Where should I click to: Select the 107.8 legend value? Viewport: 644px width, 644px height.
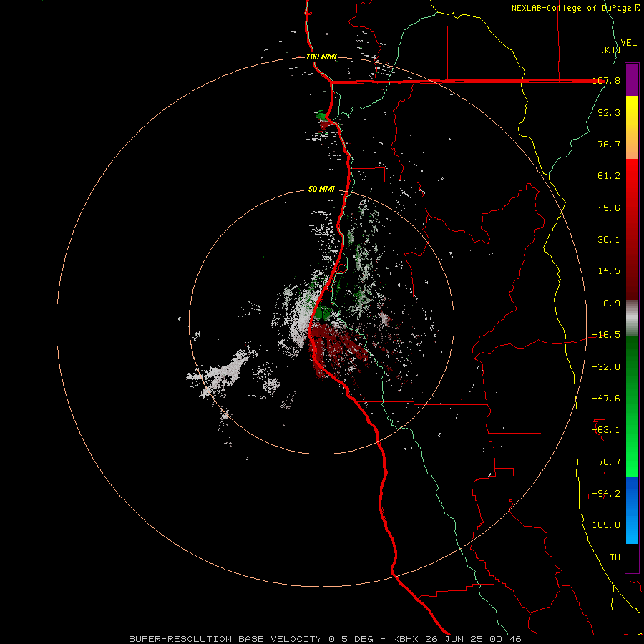click(606, 80)
